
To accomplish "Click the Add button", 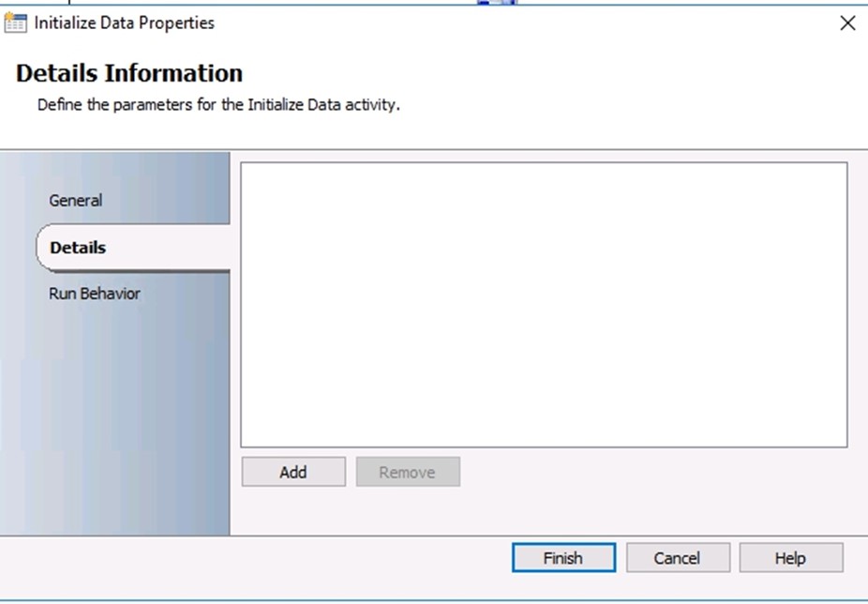I will [x=293, y=472].
